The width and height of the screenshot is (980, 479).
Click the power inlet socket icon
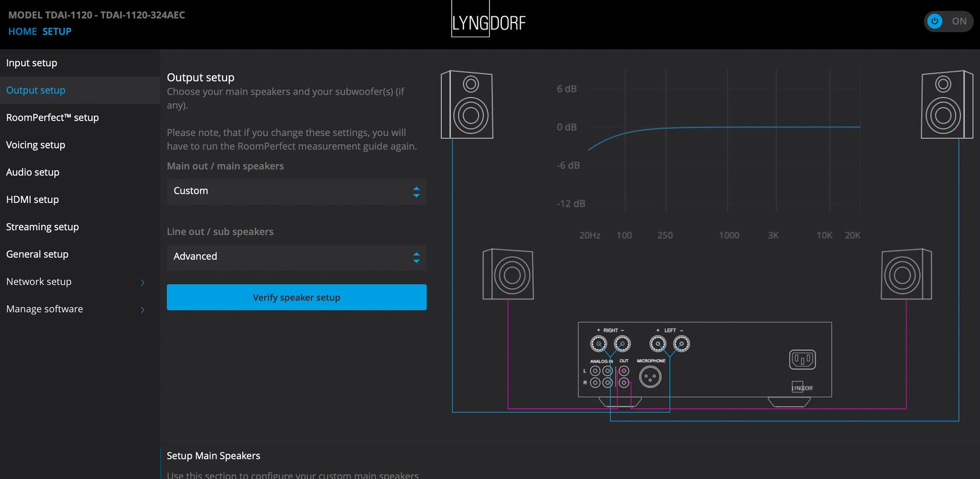(x=802, y=360)
